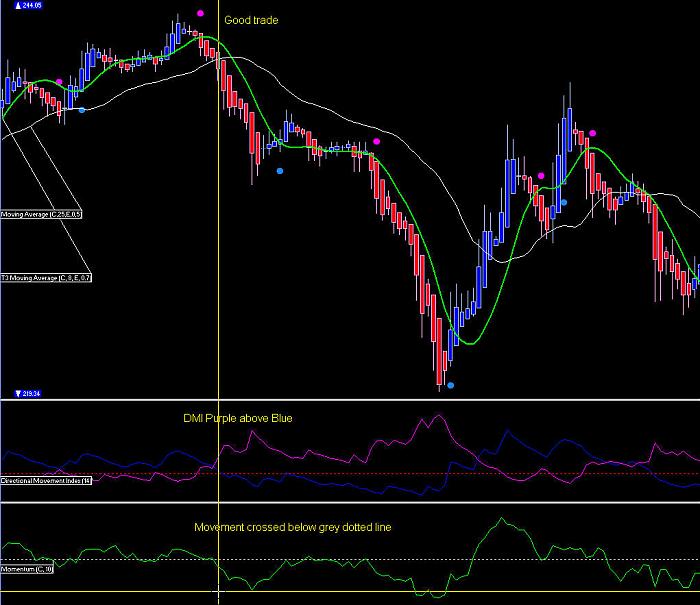Image resolution: width=700 pixels, height=605 pixels.
Task: Click the horizontal yellow line at the bottom
Action: pyautogui.click(x=350, y=592)
